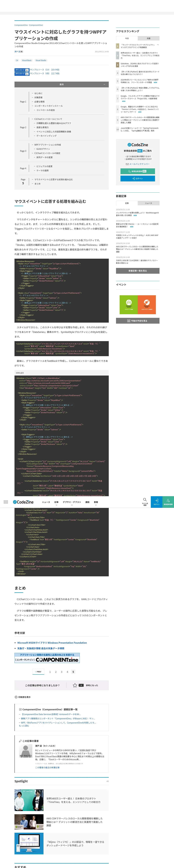
Task: Click the Visual Basic tag
Action: click(27, 60)
